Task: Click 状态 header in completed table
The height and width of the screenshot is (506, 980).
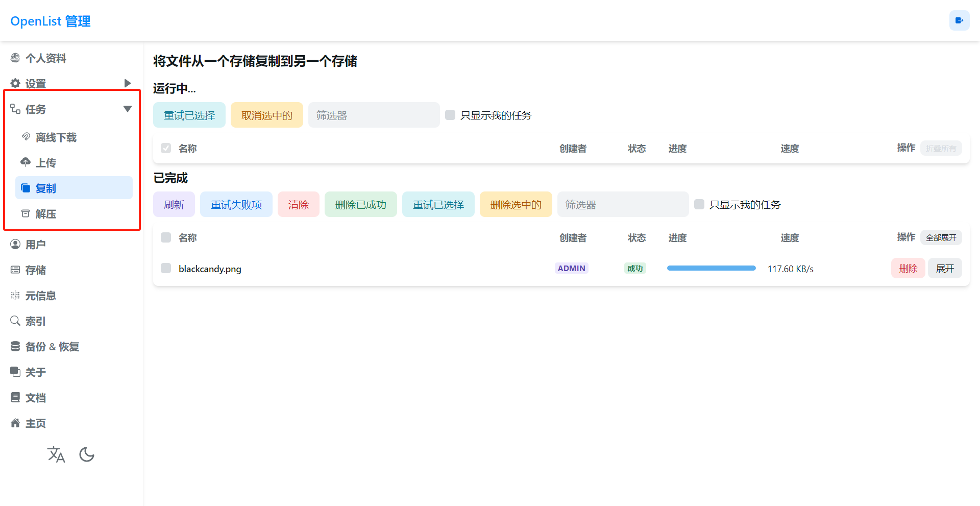Action: pos(636,237)
